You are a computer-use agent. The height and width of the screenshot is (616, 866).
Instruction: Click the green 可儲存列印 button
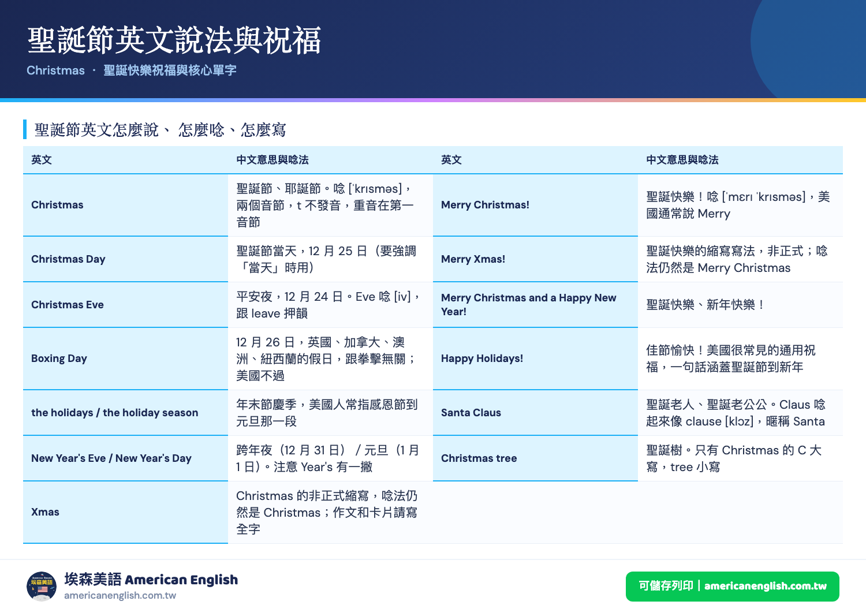pos(732,587)
